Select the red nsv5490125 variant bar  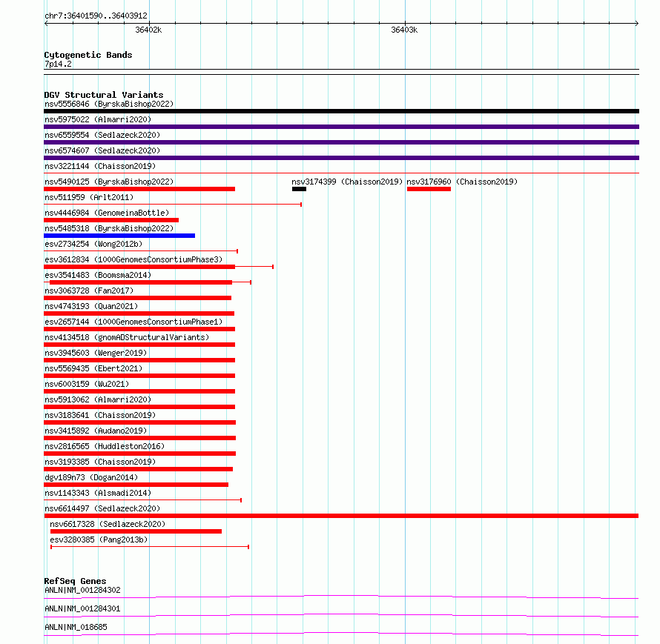point(139,189)
